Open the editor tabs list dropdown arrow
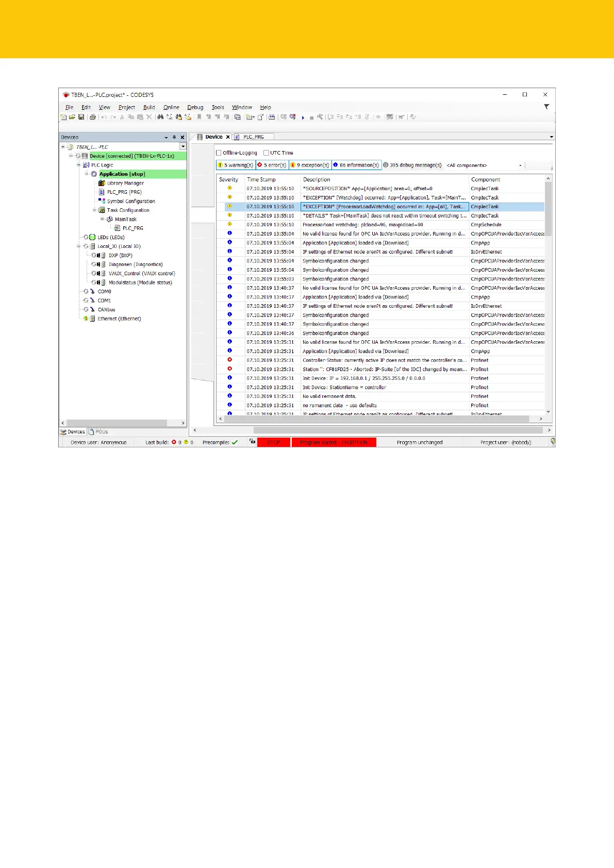614x868 pixels. 551,137
